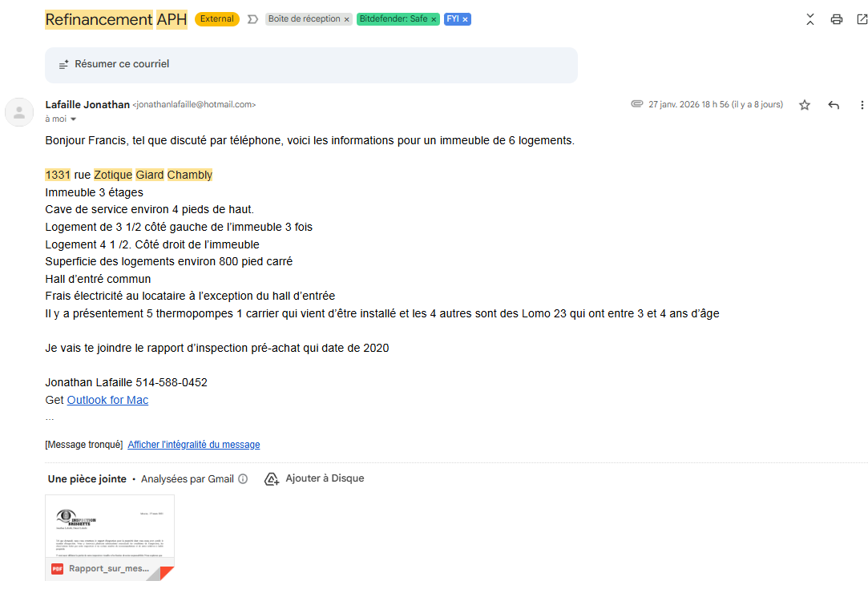
Task: Expand the trimmed content ellipsis
Action: coord(50,417)
